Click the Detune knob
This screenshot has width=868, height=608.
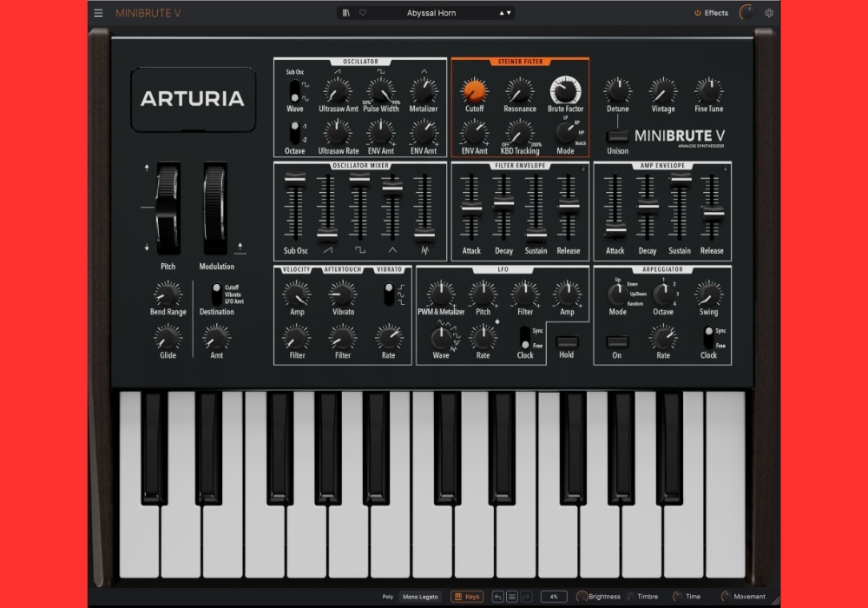[x=617, y=90]
